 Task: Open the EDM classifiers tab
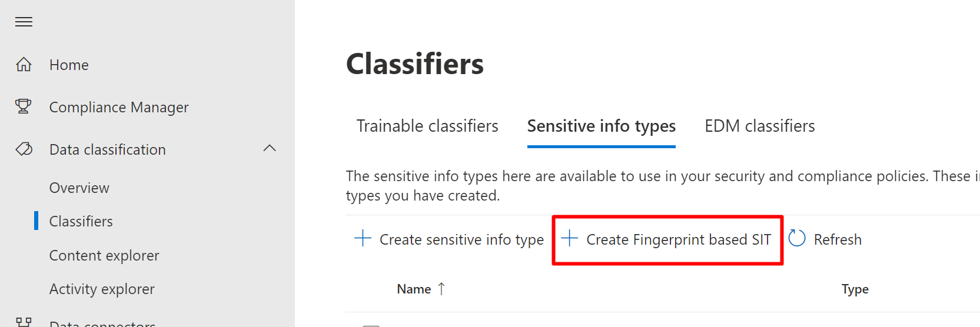759,126
